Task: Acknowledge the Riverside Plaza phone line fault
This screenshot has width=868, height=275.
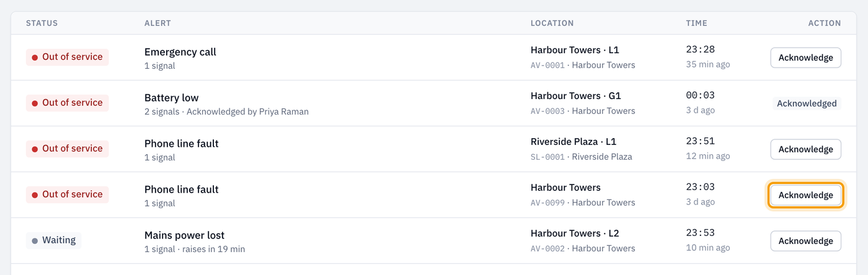Action: click(x=805, y=149)
